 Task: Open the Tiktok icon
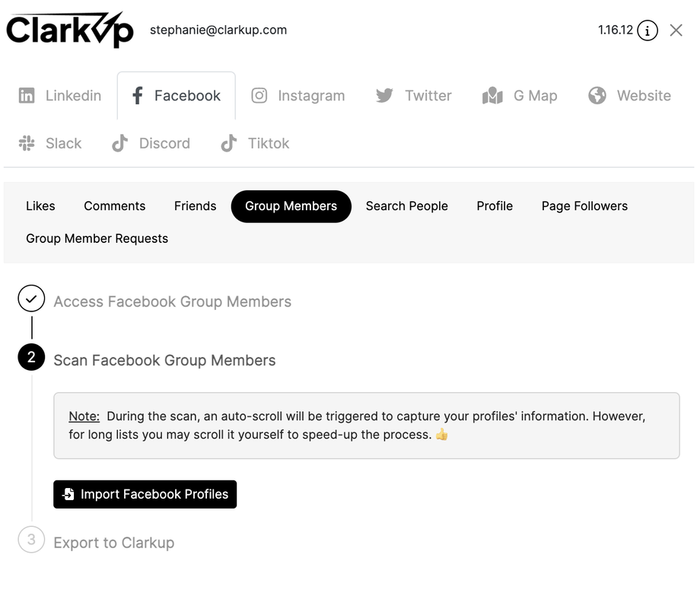click(x=228, y=143)
